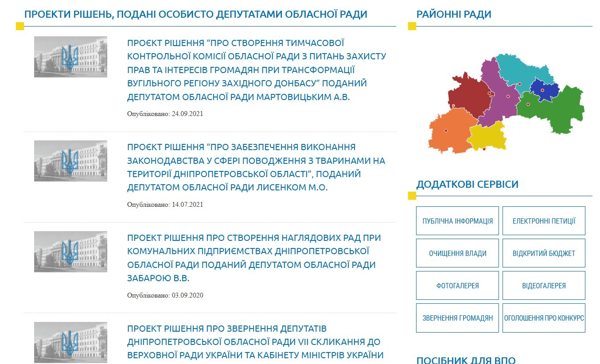
Task: Open ЗВЕРНЕННЯ ГРОМАДЯН service
Action: pyautogui.click(x=457, y=318)
